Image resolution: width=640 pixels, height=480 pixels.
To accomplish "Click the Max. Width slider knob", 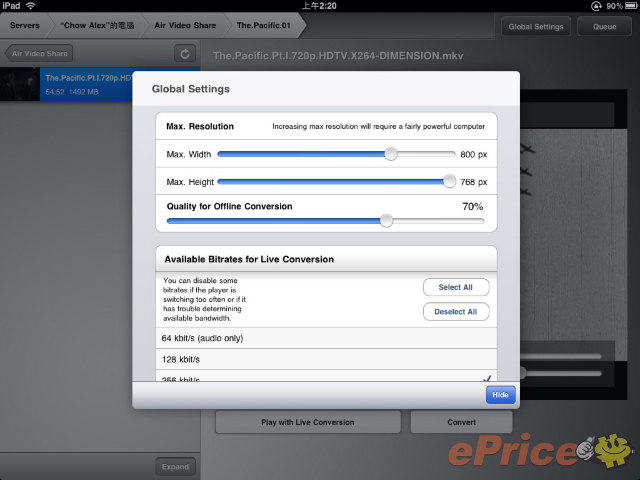I will pos(391,154).
